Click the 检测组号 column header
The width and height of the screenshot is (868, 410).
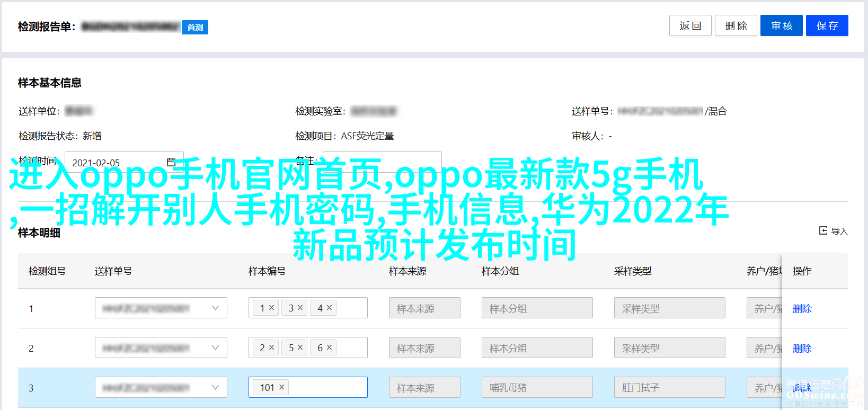pyautogui.click(x=47, y=271)
